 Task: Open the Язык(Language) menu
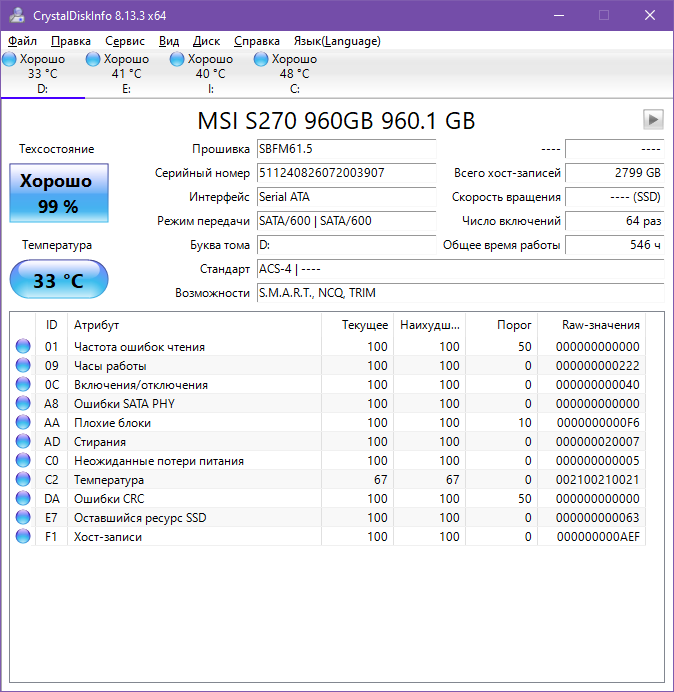[x=337, y=41]
